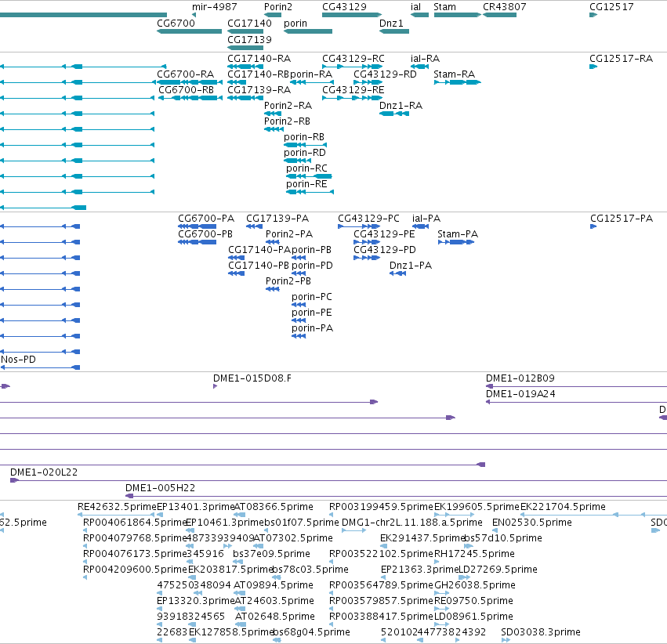Click transcript porin-RC

(309, 177)
